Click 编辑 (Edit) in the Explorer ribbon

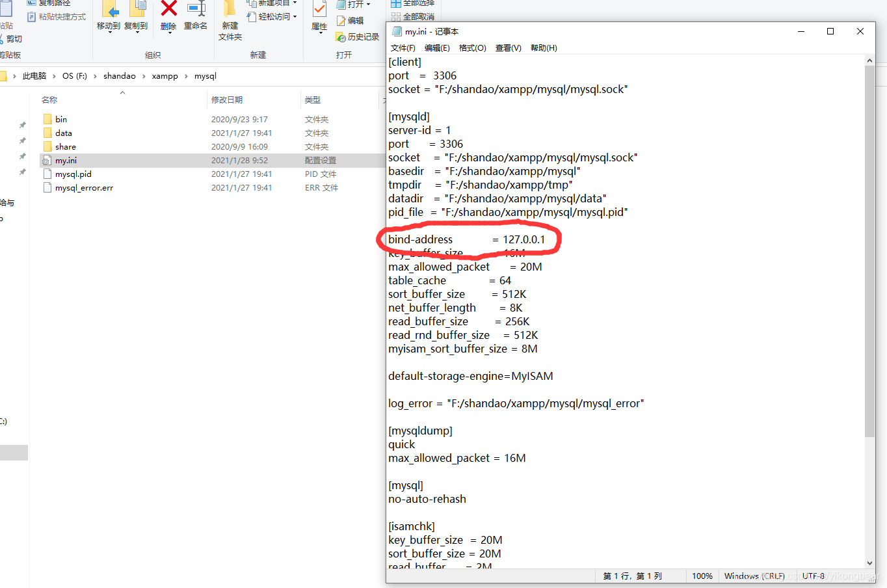pyautogui.click(x=350, y=21)
